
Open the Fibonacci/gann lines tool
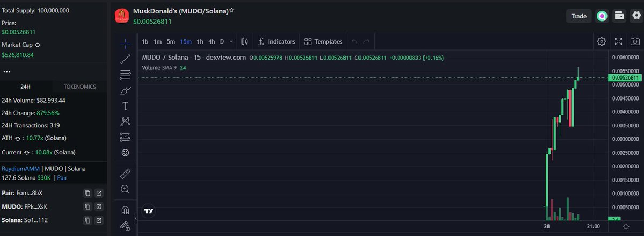point(125,75)
